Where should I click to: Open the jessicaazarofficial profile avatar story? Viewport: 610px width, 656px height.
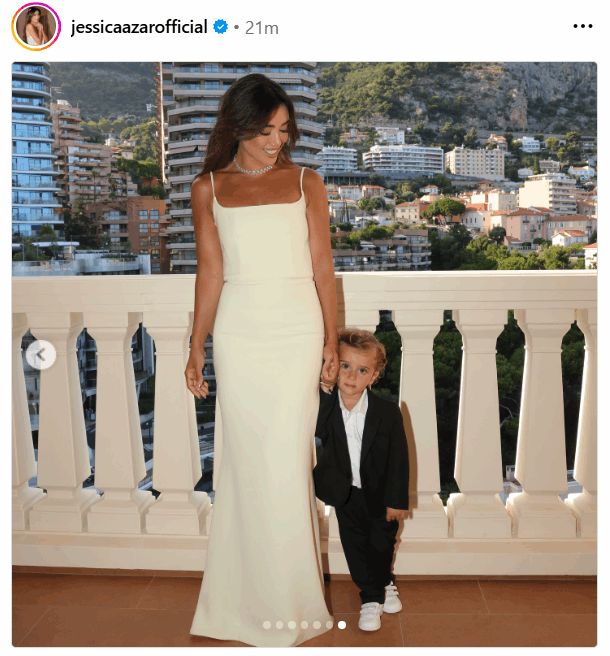(36, 26)
